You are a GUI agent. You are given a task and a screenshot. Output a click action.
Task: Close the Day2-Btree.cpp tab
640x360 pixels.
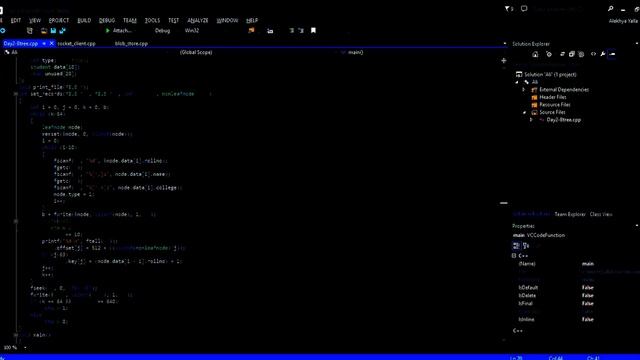(51, 44)
